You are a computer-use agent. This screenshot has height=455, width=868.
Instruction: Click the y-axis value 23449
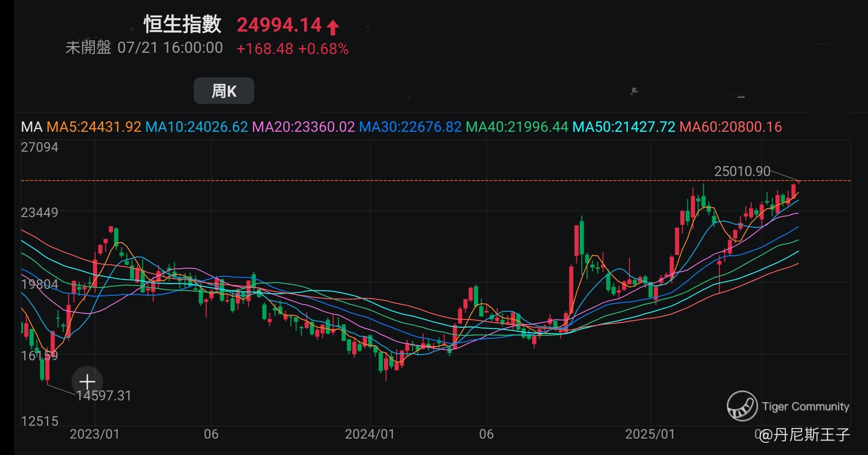39,212
